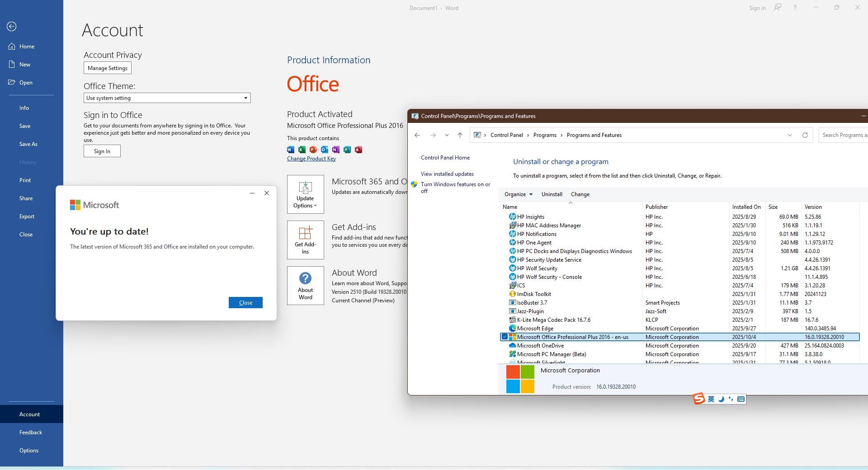Image resolution: width=868 pixels, height=470 pixels.
Task: Click the Get Add-ins icon button
Action: pos(305,240)
